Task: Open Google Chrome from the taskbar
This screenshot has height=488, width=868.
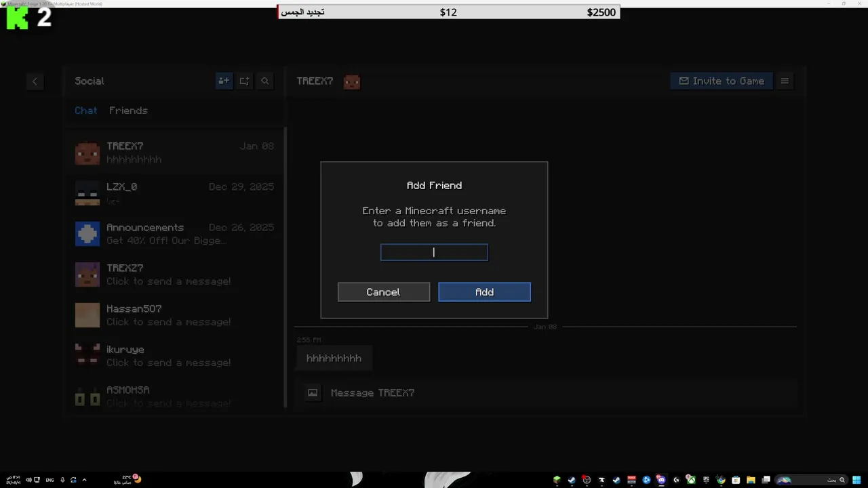Action: point(721,480)
